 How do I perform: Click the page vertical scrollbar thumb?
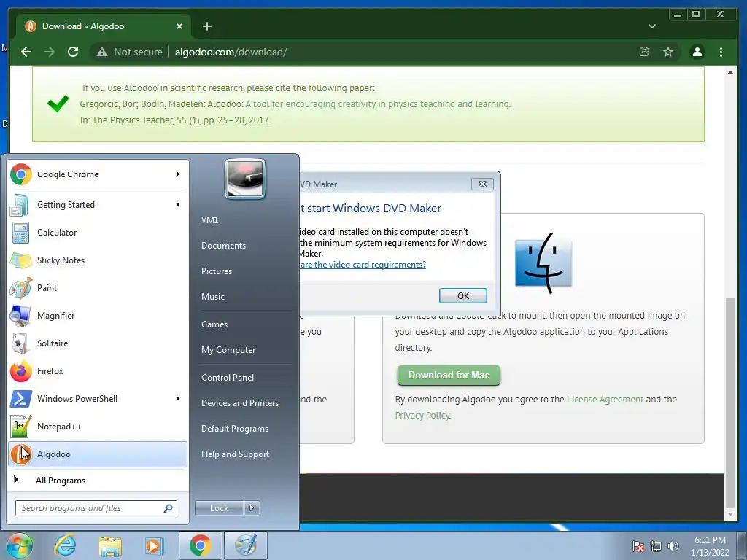point(730,402)
